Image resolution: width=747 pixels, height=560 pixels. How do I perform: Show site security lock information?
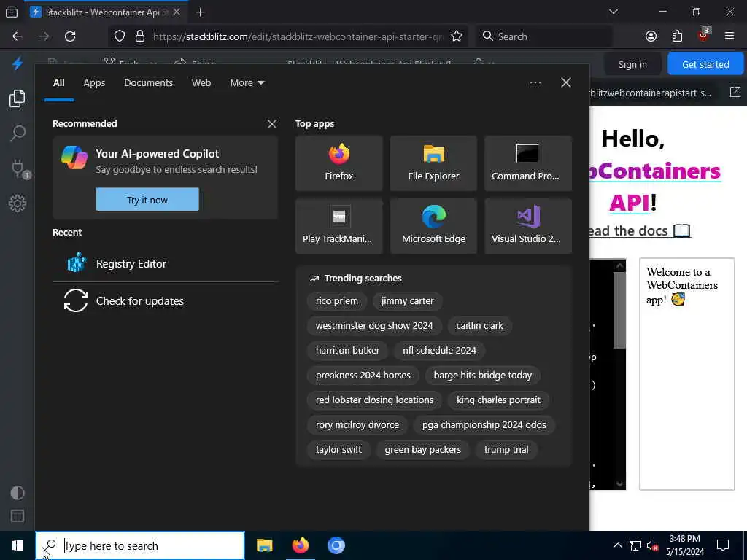140,36
